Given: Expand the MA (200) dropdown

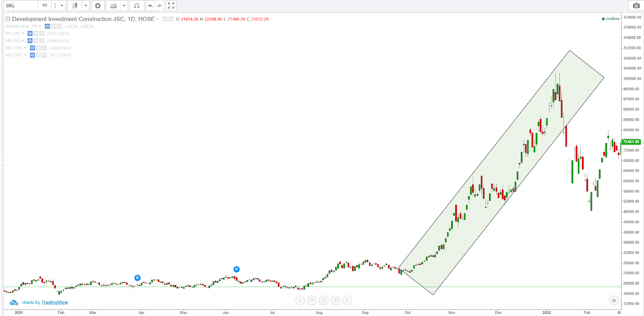Looking at the screenshot, I should [x=25, y=55].
